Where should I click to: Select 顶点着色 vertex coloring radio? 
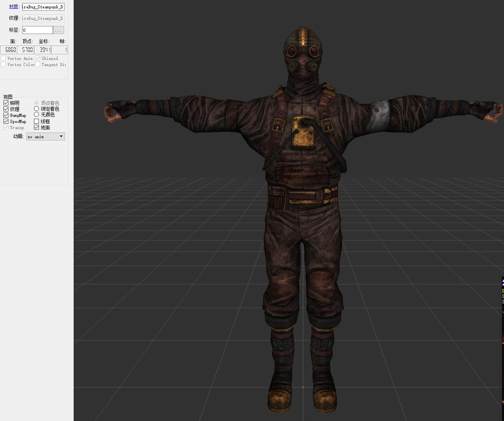click(36, 103)
